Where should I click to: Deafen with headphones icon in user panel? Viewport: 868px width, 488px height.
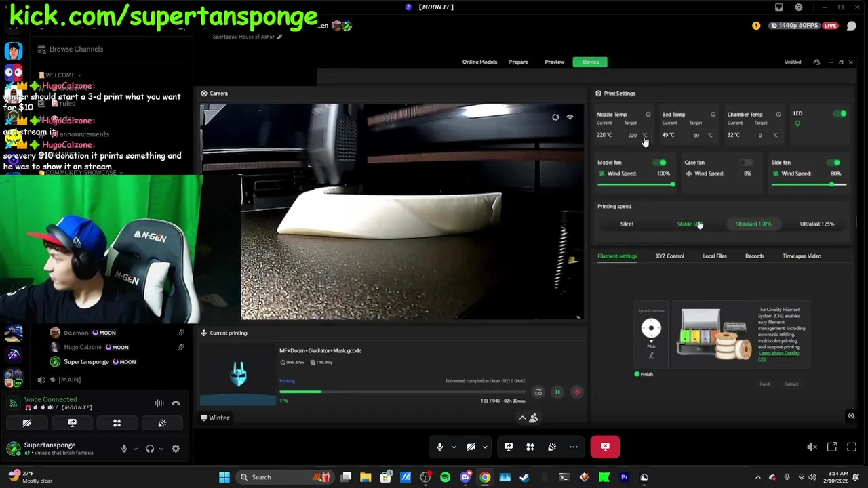click(x=150, y=449)
